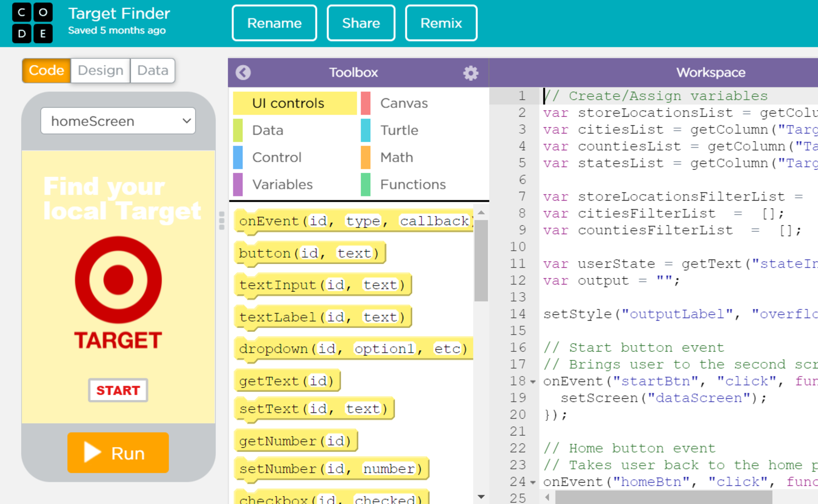Pick the checkbox(id, checked) block
818x504 pixels.
point(332,497)
